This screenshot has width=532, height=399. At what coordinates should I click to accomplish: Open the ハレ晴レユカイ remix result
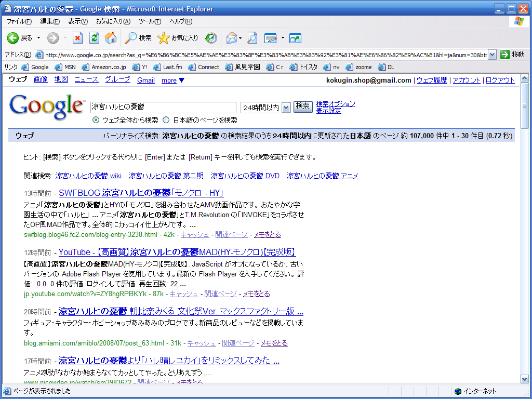[x=169, y=361]
